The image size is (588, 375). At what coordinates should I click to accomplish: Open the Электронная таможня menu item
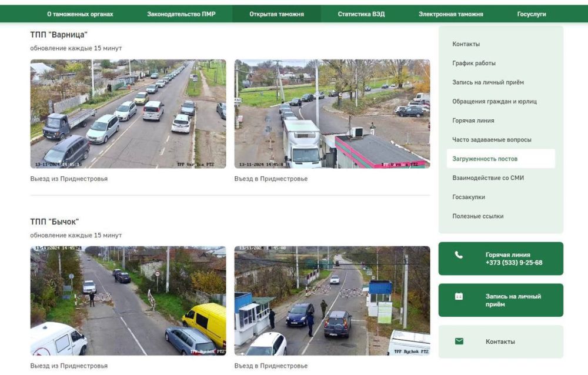tap(450, 14)
